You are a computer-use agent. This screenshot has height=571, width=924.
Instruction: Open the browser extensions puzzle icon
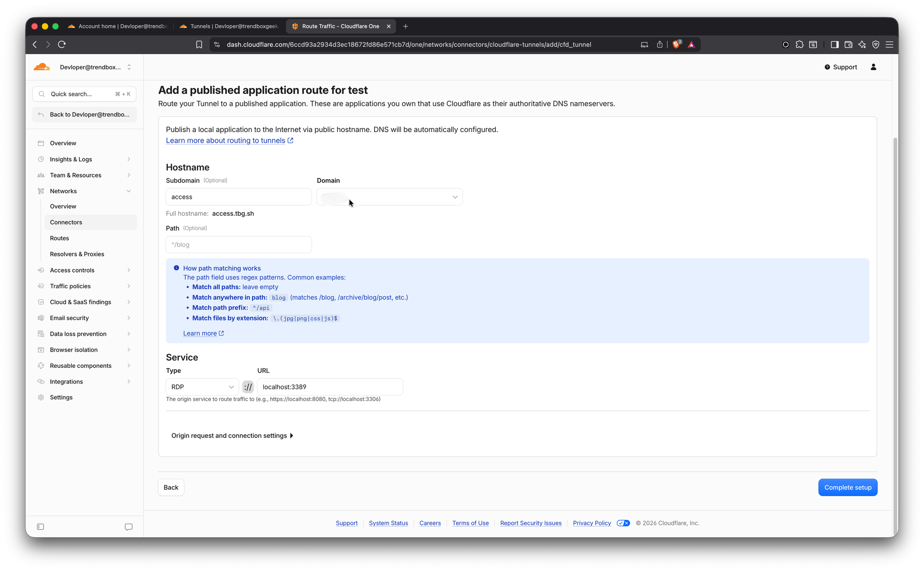(x=799, y=44)
